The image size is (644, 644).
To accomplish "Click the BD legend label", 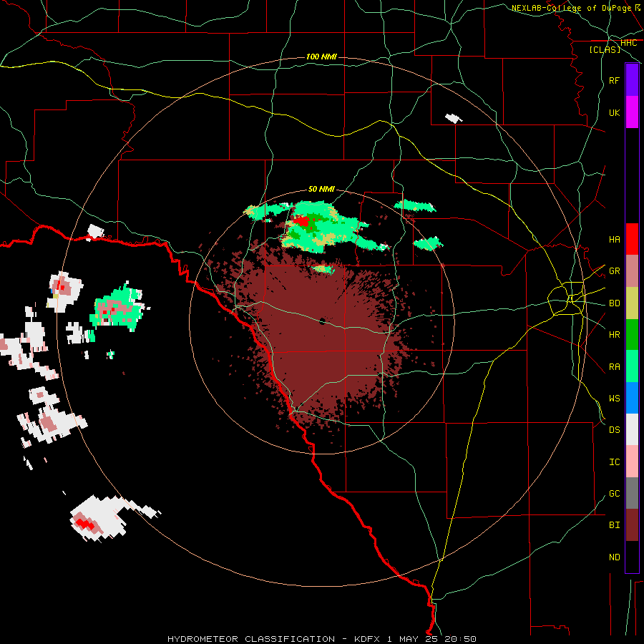I will tap(615, 303).
